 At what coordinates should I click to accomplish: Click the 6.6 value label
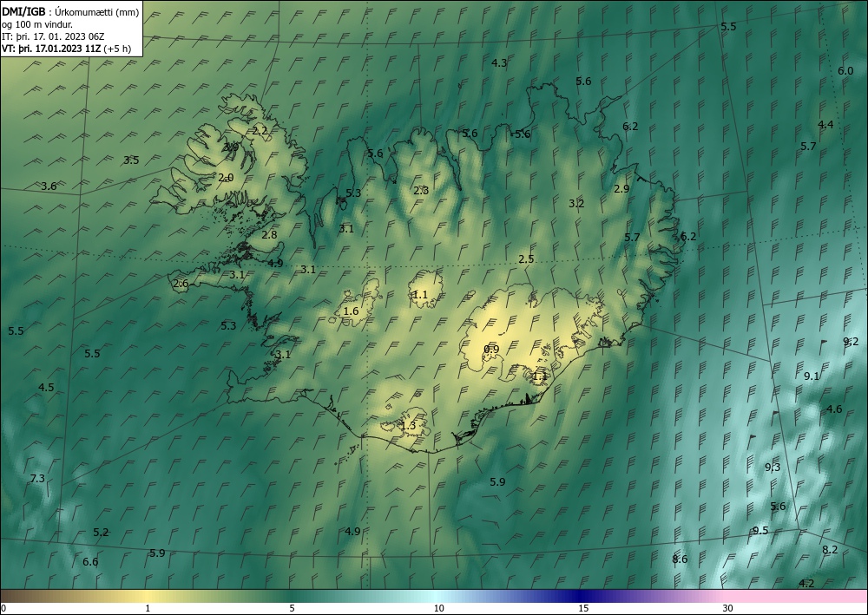[x=90, y=562]
